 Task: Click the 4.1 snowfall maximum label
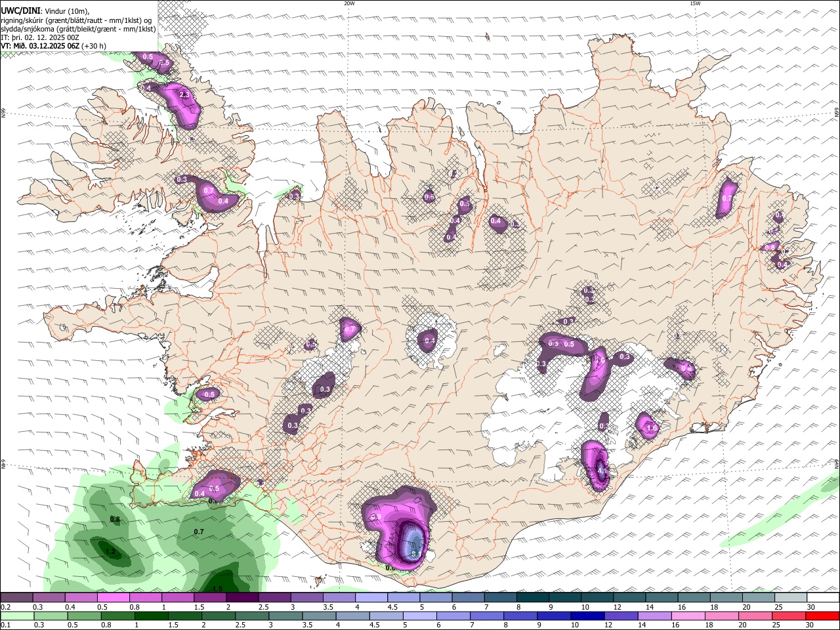click(602, 470)
